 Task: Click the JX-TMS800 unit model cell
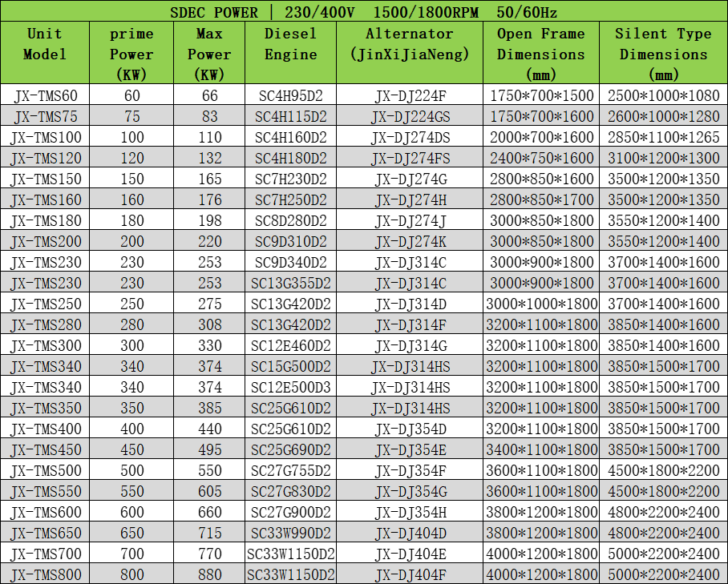45,574
